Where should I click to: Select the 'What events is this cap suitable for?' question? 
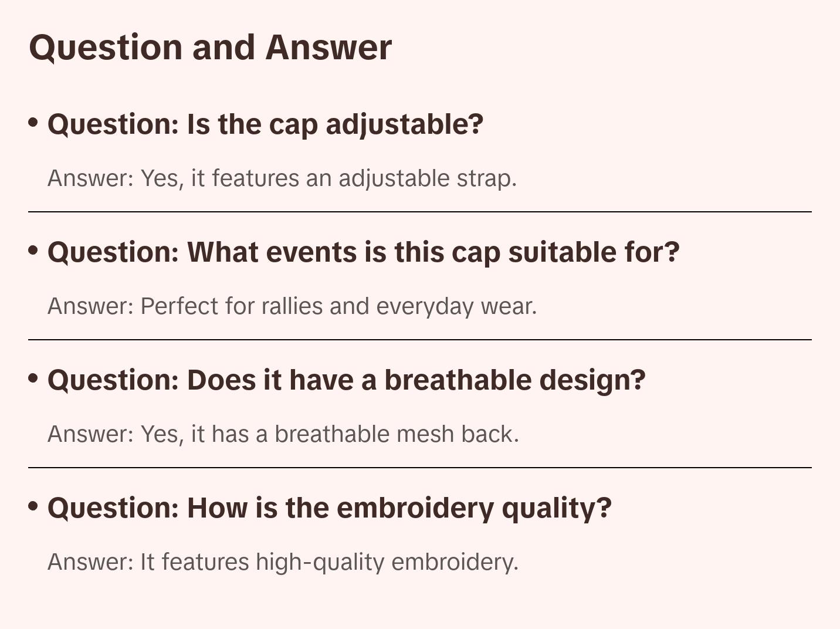pos(363,252)
